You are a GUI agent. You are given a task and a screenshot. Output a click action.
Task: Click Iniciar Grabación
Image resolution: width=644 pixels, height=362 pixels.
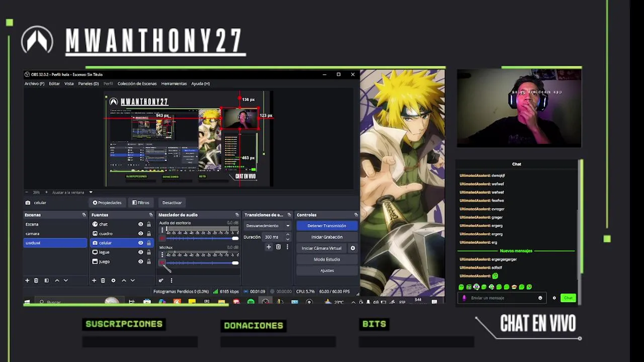pos(327,237)
